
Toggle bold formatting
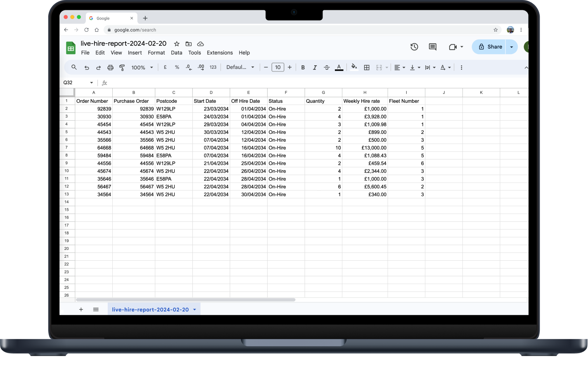pos(303,67)
